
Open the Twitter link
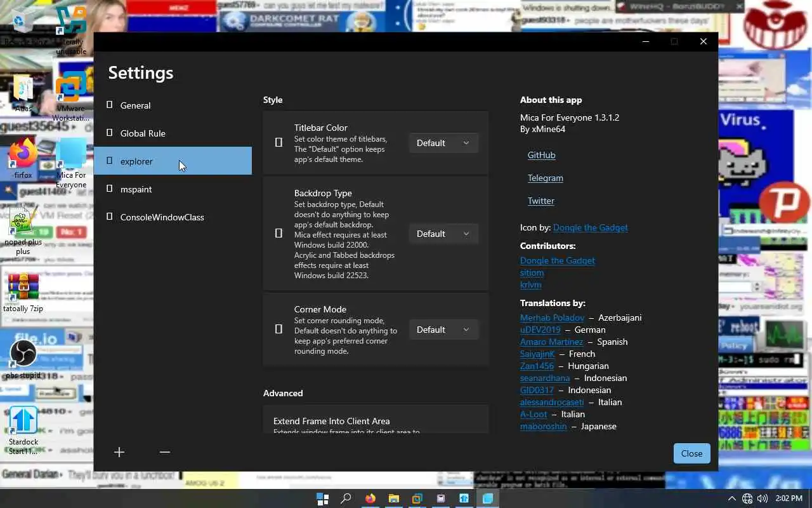(540, 201)
